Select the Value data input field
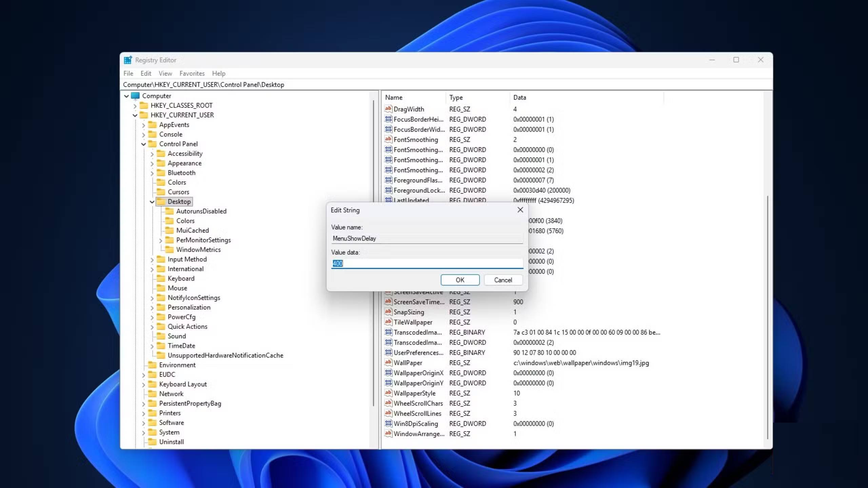Screen dimensions: 868x488 [427, 264]
